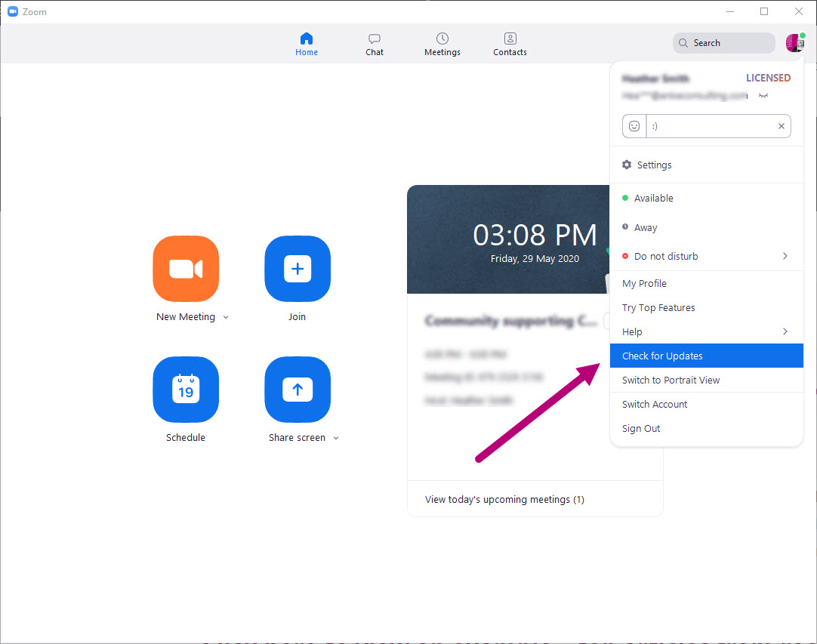Screen dimensions: 817x644
Task: Open the Contacts tab icon
Action: pos(510,39)
